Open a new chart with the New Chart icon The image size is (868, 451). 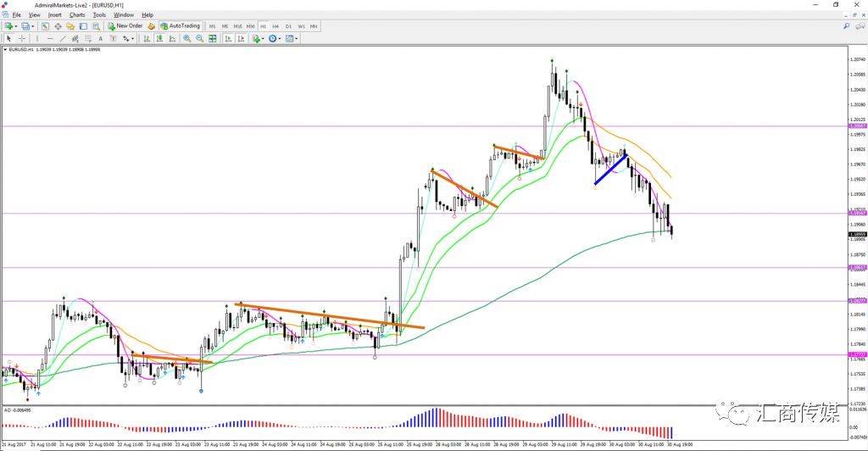tap(8, 26)
